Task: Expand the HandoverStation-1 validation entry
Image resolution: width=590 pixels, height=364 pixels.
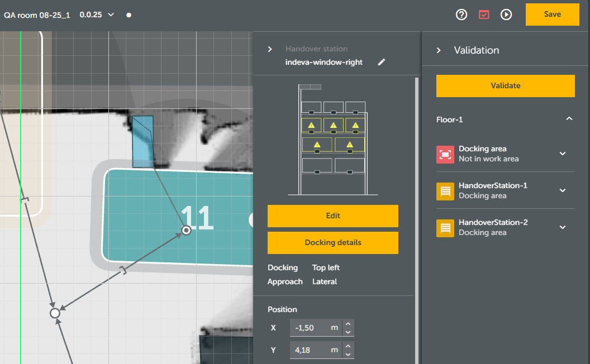Action: [563, 190]
